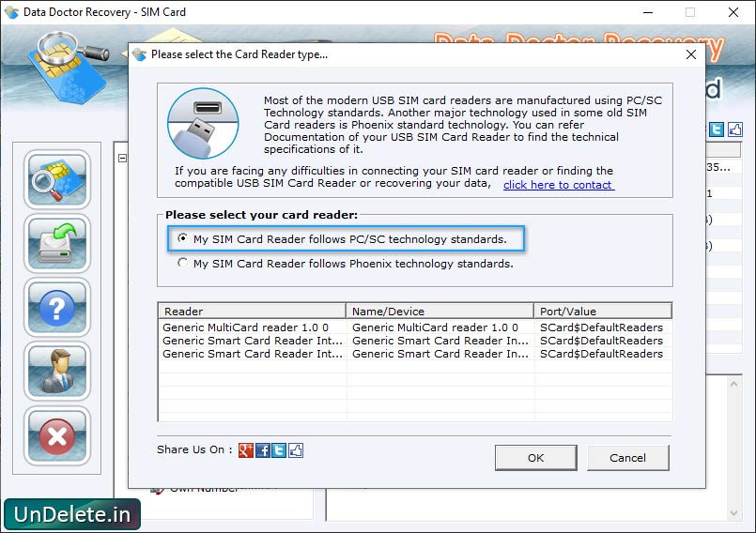
Task: Click first row SCard$DefaultReaders port value
Action: [601, 327]
